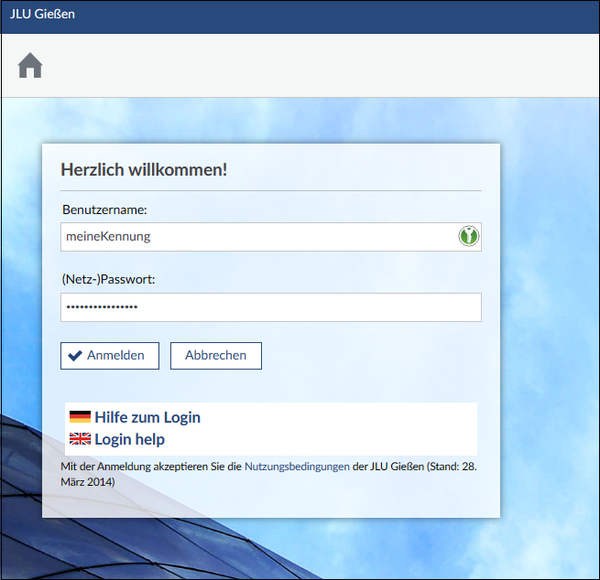Viewport: 600px width, 580px height.
Task: Open the Hilfe zum Login link
Action: [x=147, y=417]
